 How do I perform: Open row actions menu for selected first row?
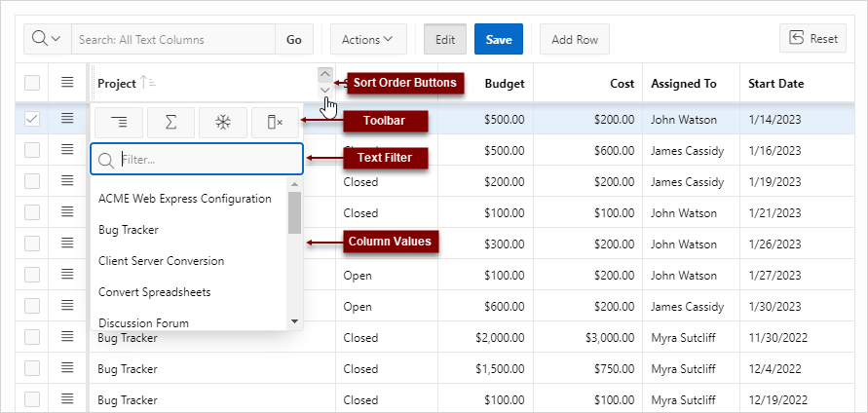(67, 119)
